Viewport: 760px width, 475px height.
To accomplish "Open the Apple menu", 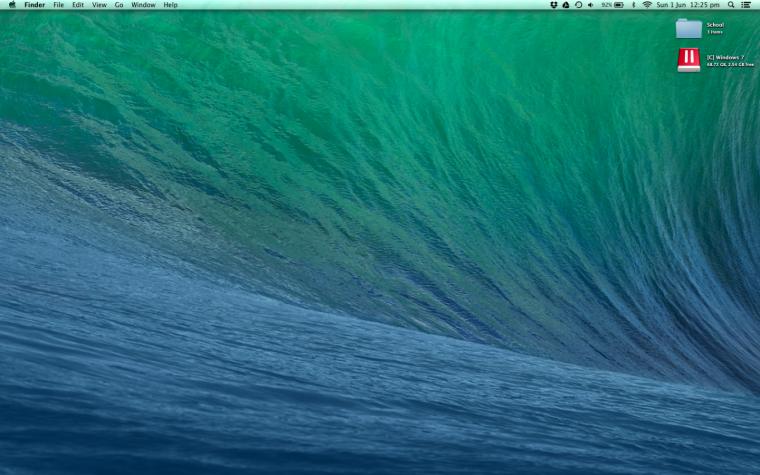I will pos(12,4).
